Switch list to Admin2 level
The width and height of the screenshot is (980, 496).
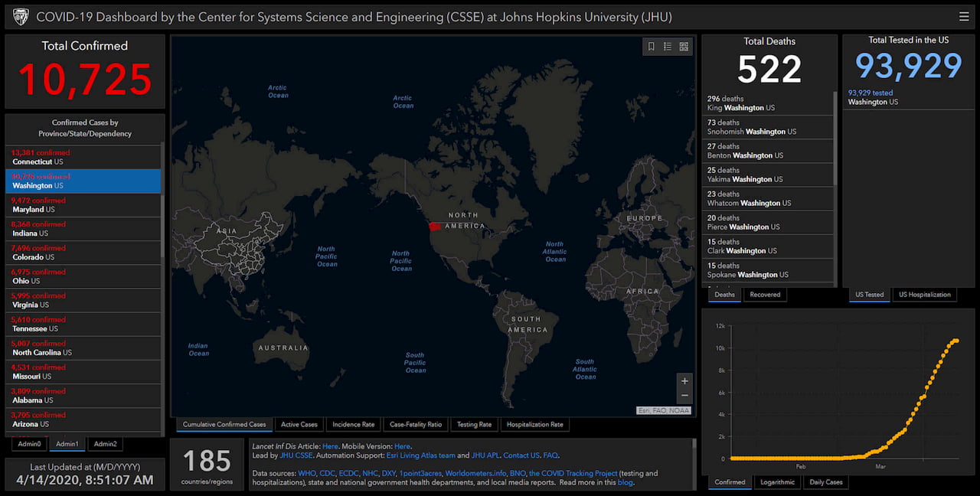click(x=106, y=444)
